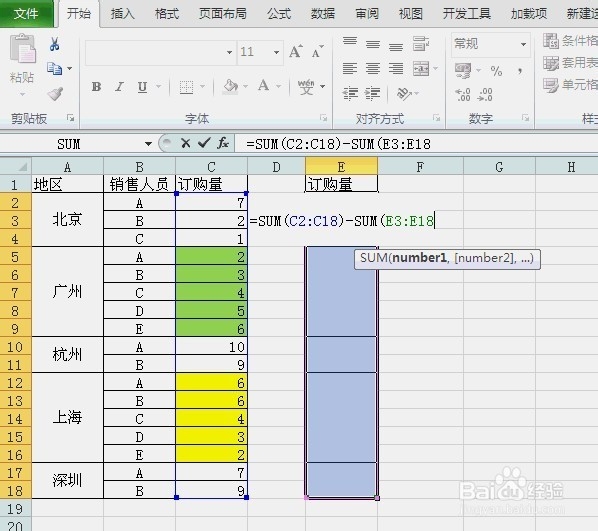The image size is (598, 531).
Task: Click the Percent Style icon
Action: [496, 71]
